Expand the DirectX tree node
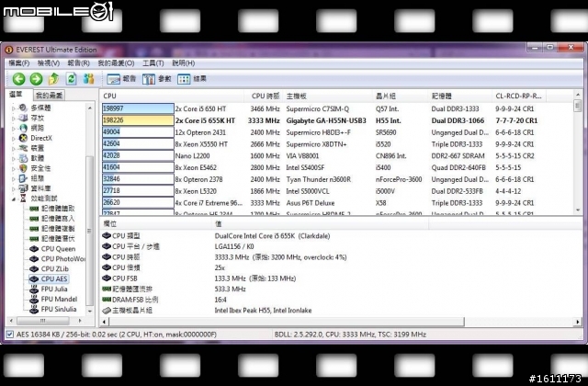The width and height of the screenshot is (588, 386). coord(14,139)
